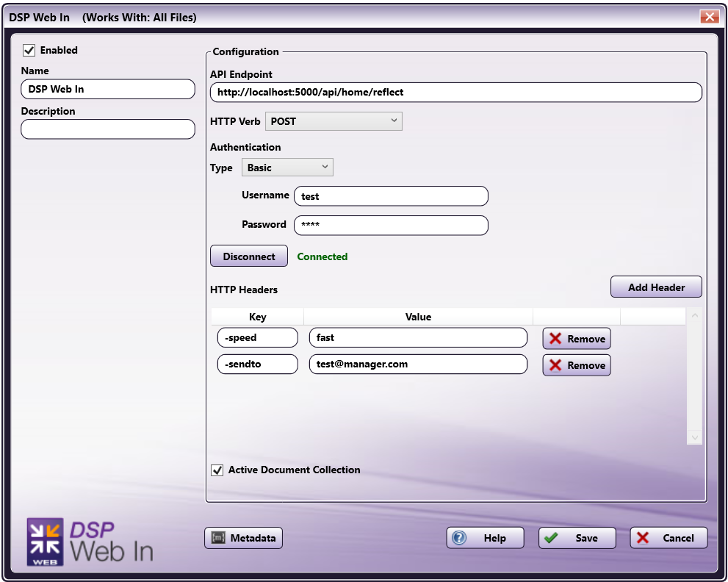This screenshot has height=582, width=728.
Task: Click the empty Description field
Action: click(x=108, y=129)
